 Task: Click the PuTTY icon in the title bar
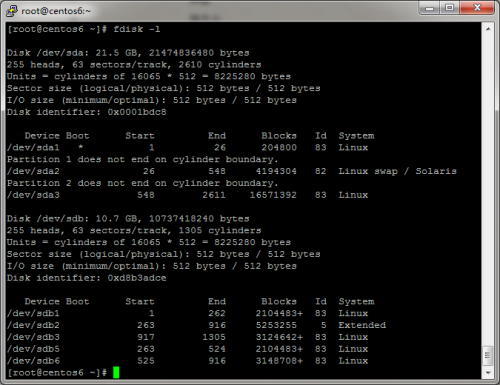(x=12, y=10)
